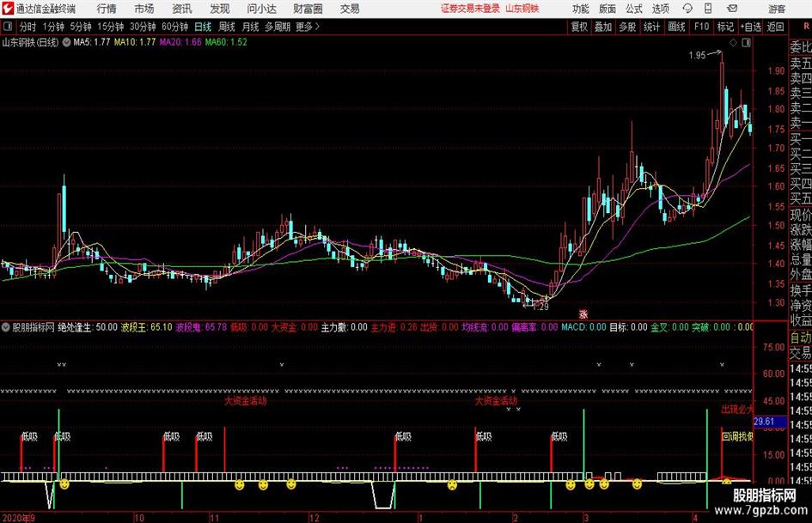Toggle the right-side panel icon atop chart
Image resolution: width=812 pixels, height=523 pixels.
point(746,43)
